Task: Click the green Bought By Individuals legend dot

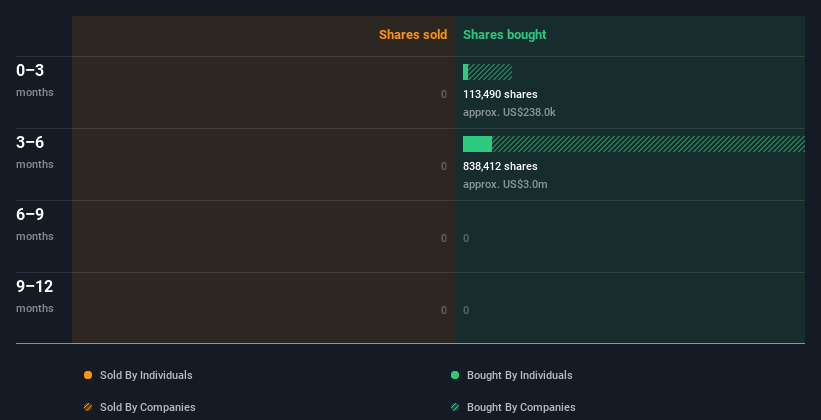Action: pyautogui.click(x=455, y=375)
